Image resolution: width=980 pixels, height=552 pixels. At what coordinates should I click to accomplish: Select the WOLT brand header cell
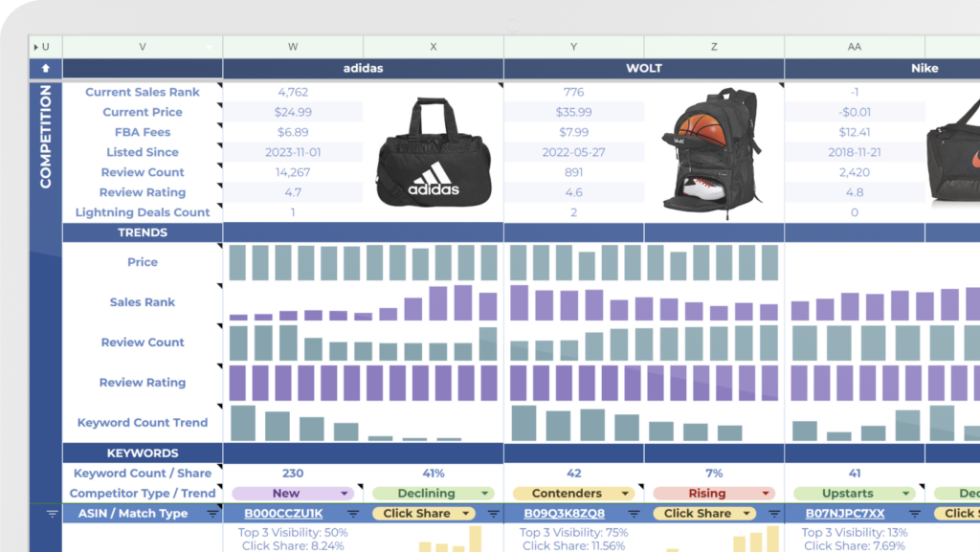(644, 68)
